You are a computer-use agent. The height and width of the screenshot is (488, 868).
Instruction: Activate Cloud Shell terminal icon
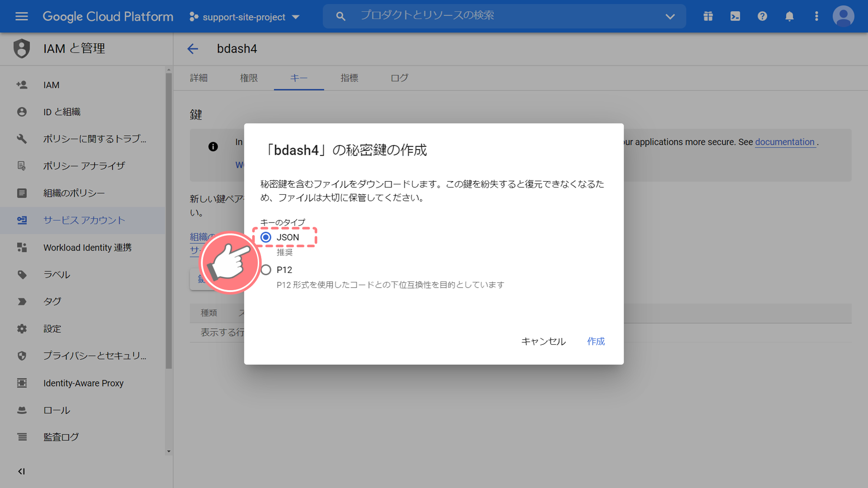(x=735, y=16)
